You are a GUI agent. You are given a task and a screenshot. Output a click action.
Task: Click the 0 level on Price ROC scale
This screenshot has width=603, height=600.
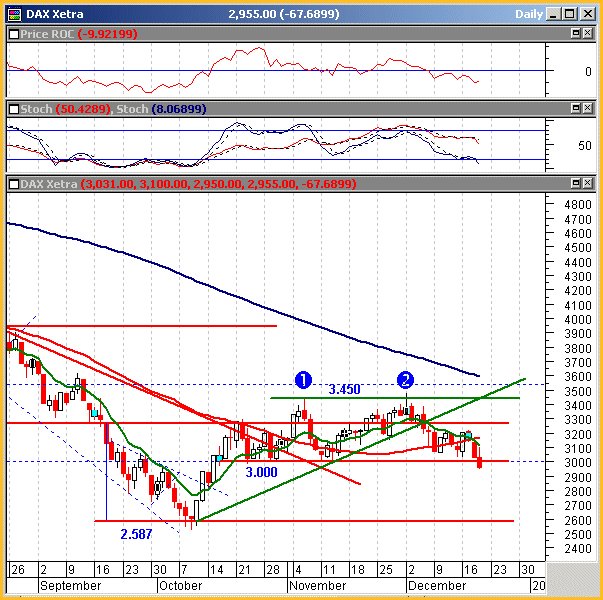point(588,72)
